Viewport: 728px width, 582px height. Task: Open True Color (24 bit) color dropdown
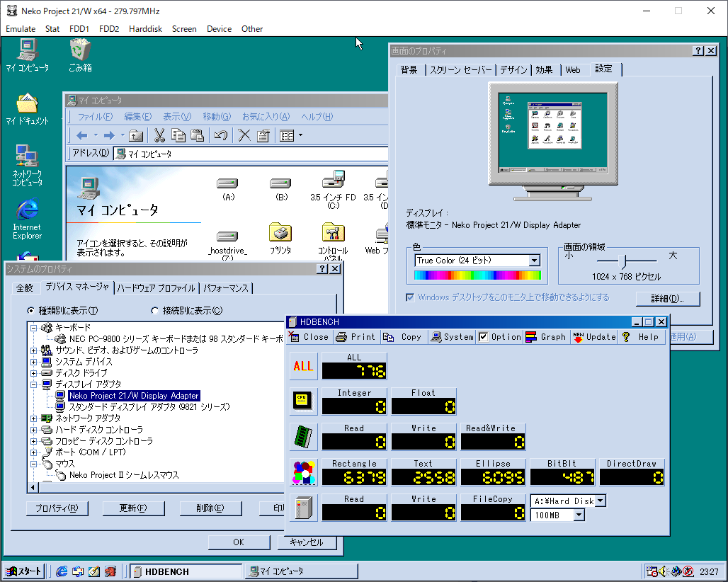click(535, 261)
